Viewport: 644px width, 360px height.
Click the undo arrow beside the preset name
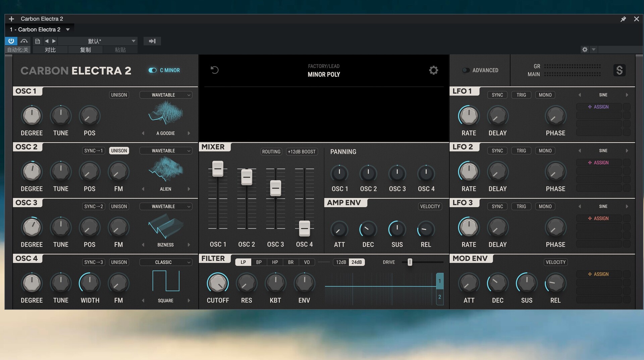pos(215,70)
